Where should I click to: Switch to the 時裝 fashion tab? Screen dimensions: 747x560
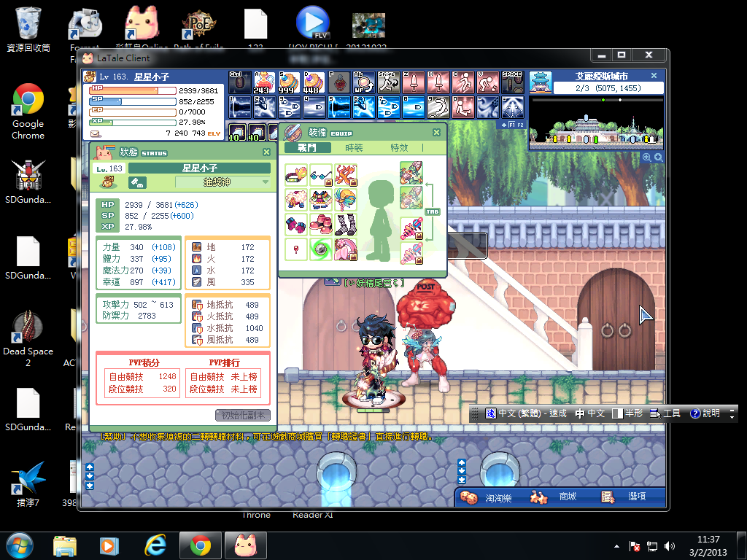354,147
